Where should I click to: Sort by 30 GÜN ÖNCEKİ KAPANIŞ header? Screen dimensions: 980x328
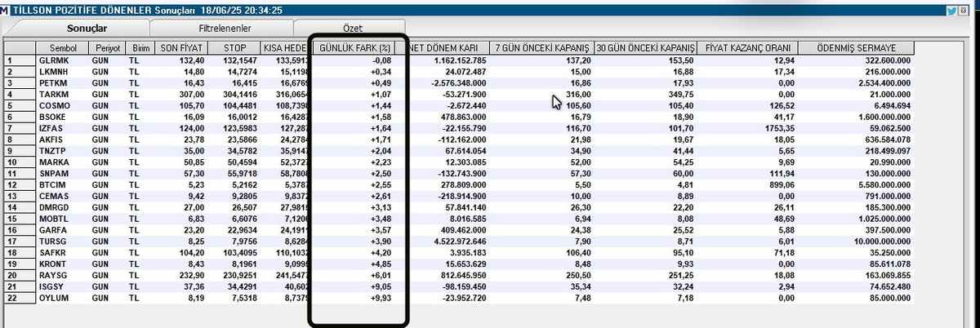point(646,48)
